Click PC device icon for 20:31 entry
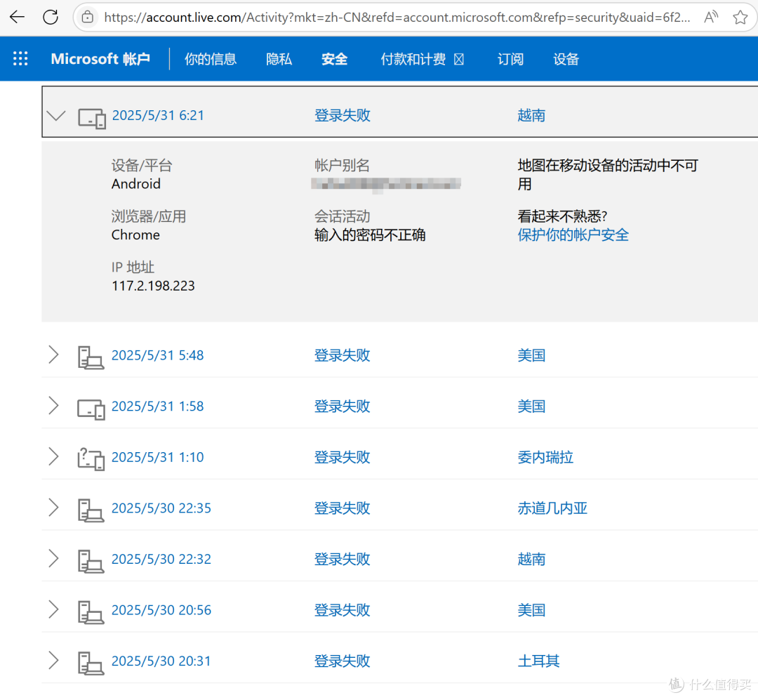This screenshot has width=758, height=700. point(91,663)
